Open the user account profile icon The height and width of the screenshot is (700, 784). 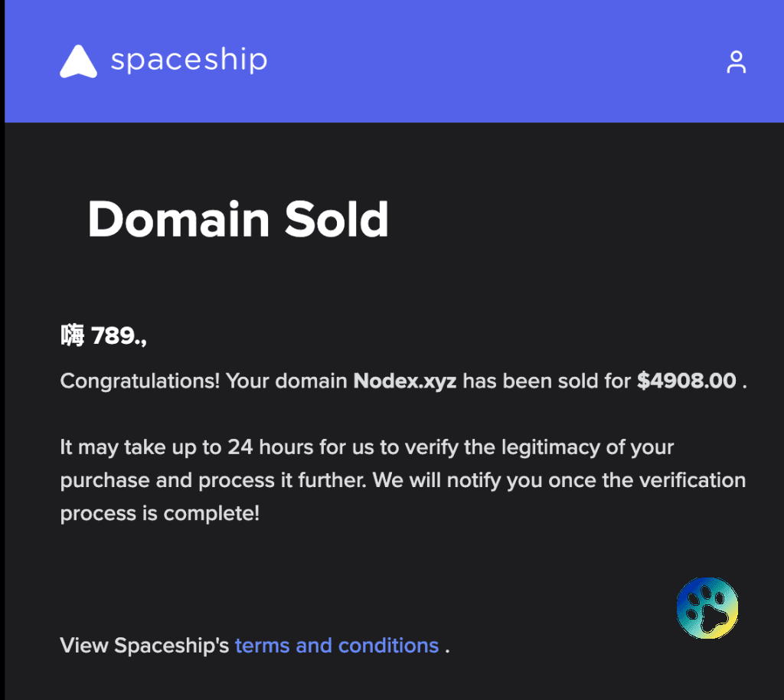736,62
